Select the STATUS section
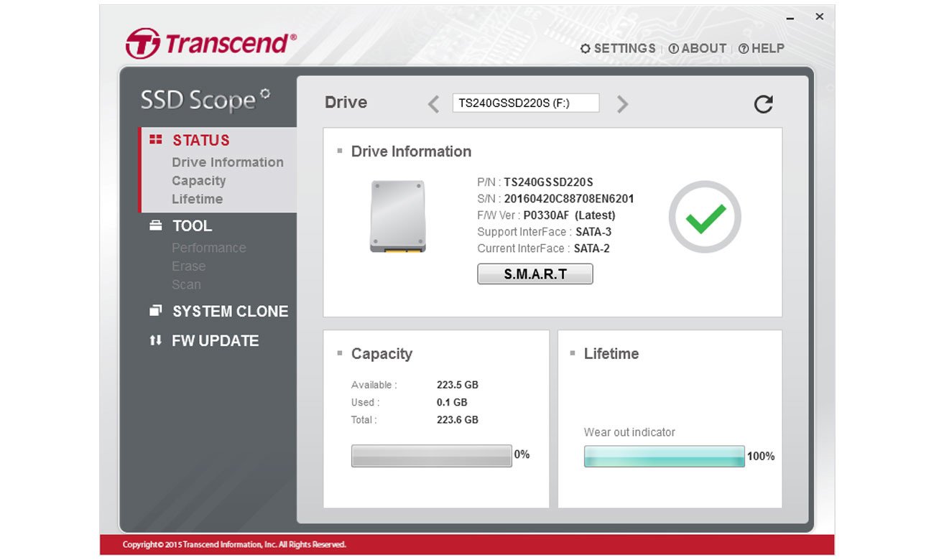The width and height of the screenshot is (934, 560). coord(201,140)
